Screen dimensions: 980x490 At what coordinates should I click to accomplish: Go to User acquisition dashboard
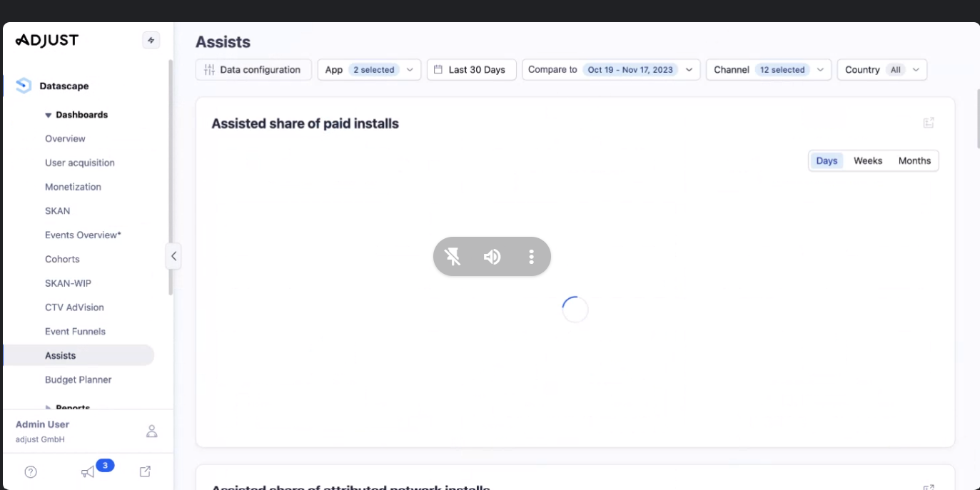tap(80, 163)
